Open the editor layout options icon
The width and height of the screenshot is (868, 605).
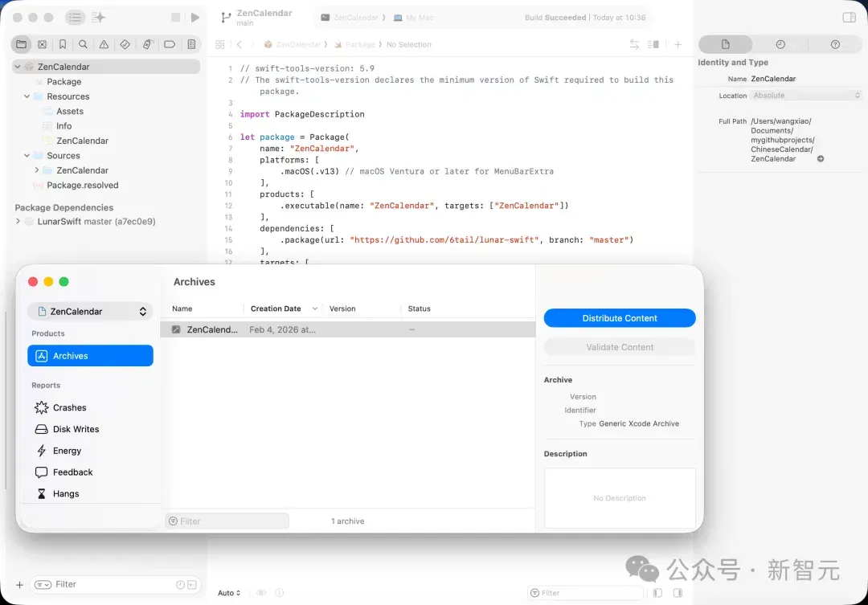pos(653,44)
